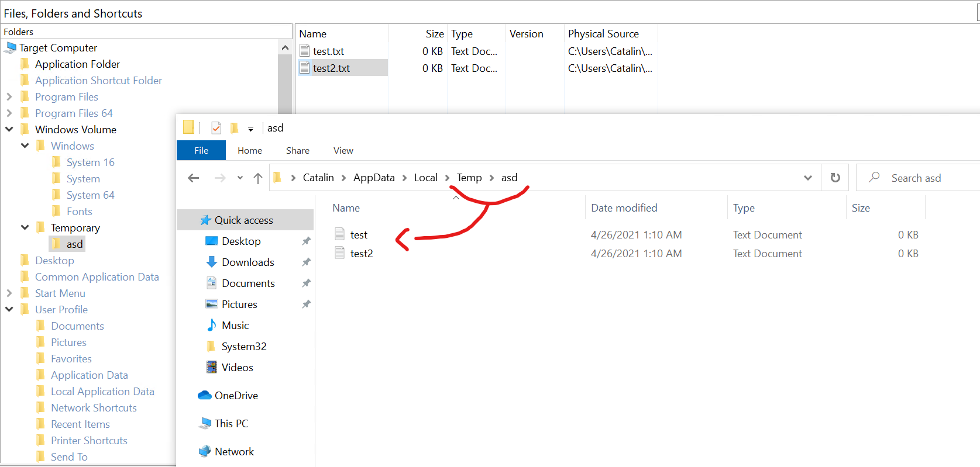This screenshot has width=980, height=467.
Task: Click the test2 file icon in Explorer
Action: [340, 253]
